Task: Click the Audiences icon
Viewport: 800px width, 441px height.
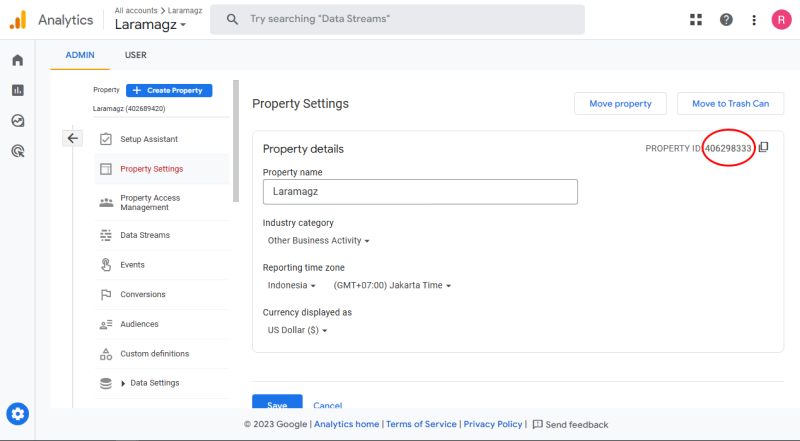Action: 106,324
